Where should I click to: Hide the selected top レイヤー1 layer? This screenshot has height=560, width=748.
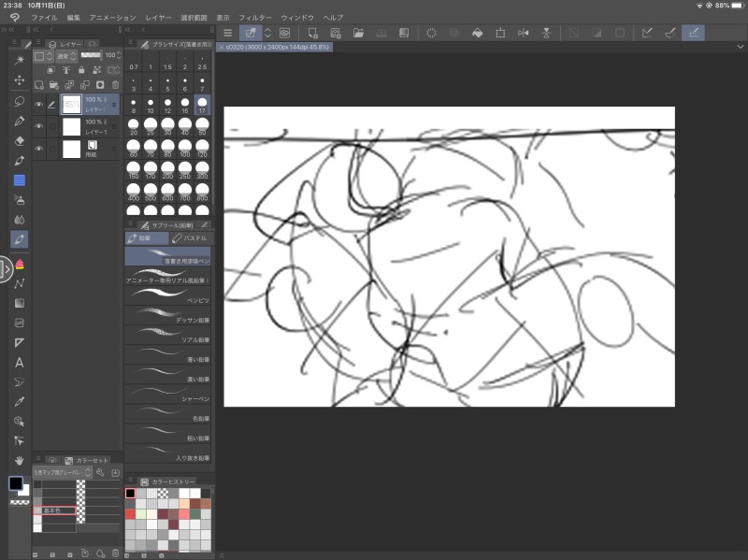[x=39, y=104]
